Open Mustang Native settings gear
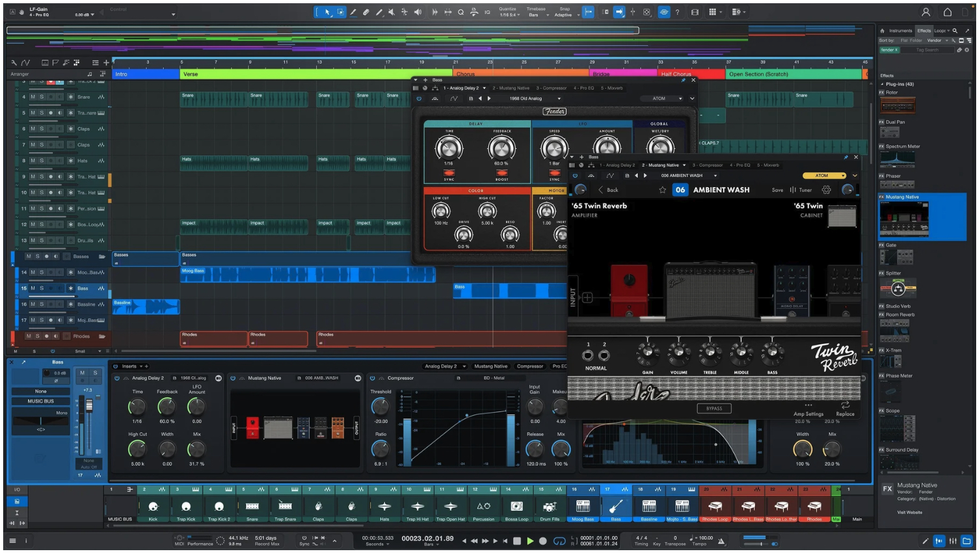Screen dimensions: 980x554 tap(826, 190)
